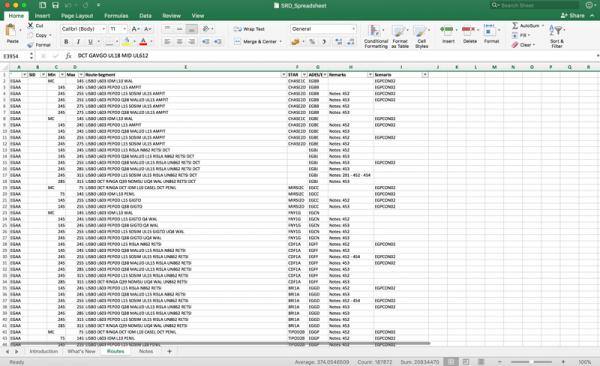Decrease font size with the smaller A
The width and height of the screenshot is (600, 366).
coord(147,29)
